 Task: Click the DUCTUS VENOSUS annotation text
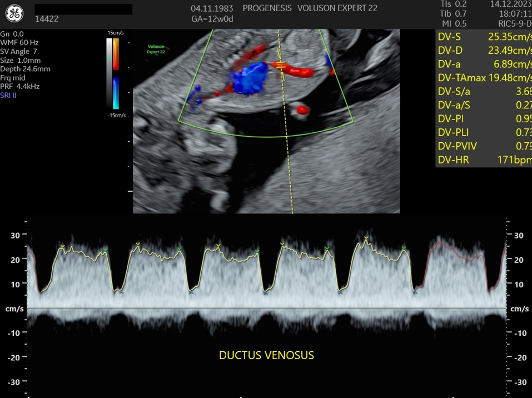point(266,355)
